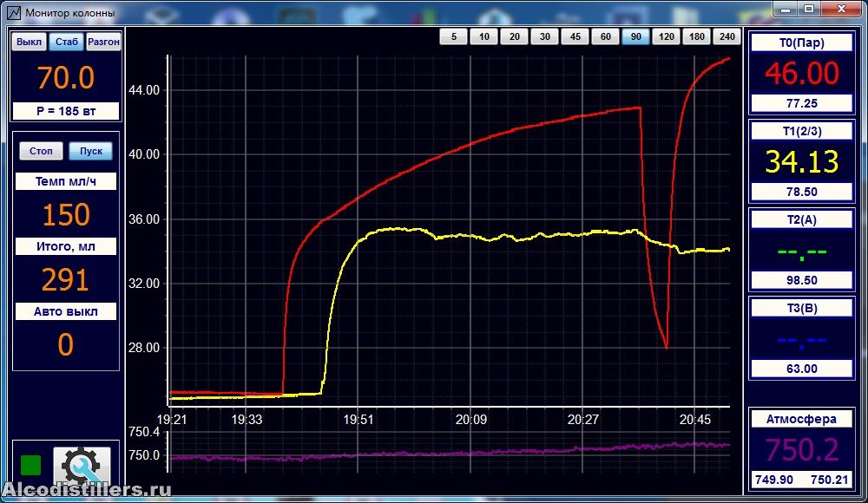Click the 78.50 threshold field
The height and width of the screenshot is (503, 868).
coord(801,192)
